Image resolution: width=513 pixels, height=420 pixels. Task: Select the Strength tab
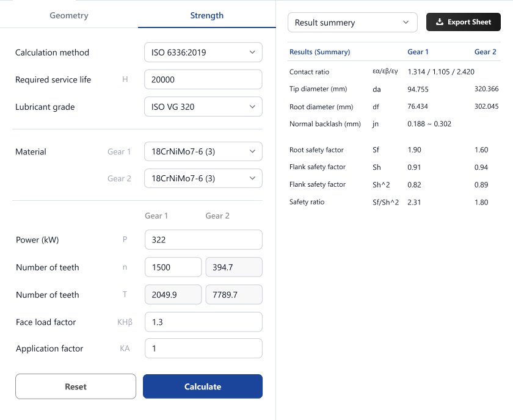coord(207,15)
